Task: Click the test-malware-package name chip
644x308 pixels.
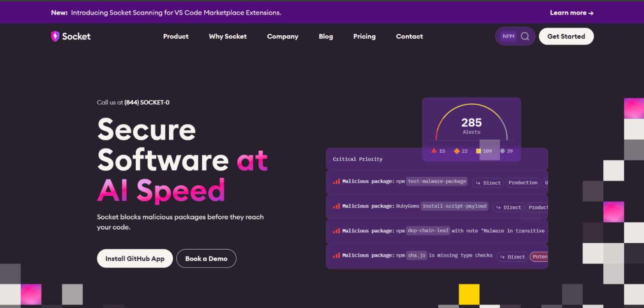Action: [437, 181]
